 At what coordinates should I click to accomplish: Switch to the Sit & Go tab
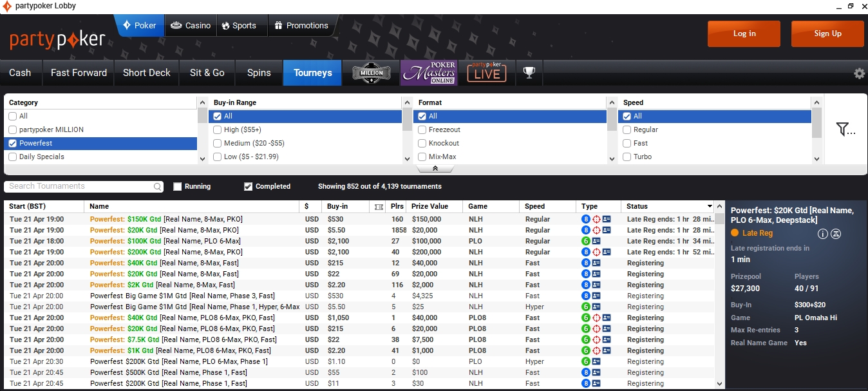(x=207, y=73)
